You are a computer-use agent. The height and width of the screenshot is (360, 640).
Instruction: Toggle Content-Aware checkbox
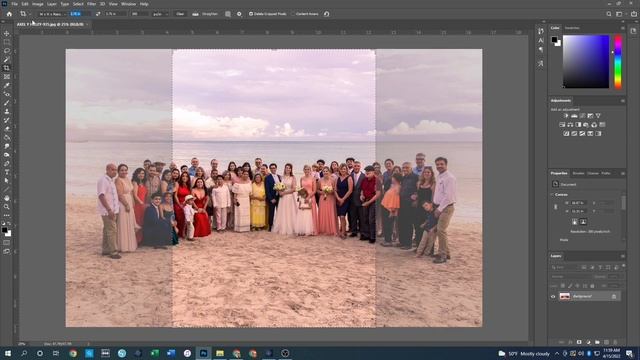pos(293,14)
